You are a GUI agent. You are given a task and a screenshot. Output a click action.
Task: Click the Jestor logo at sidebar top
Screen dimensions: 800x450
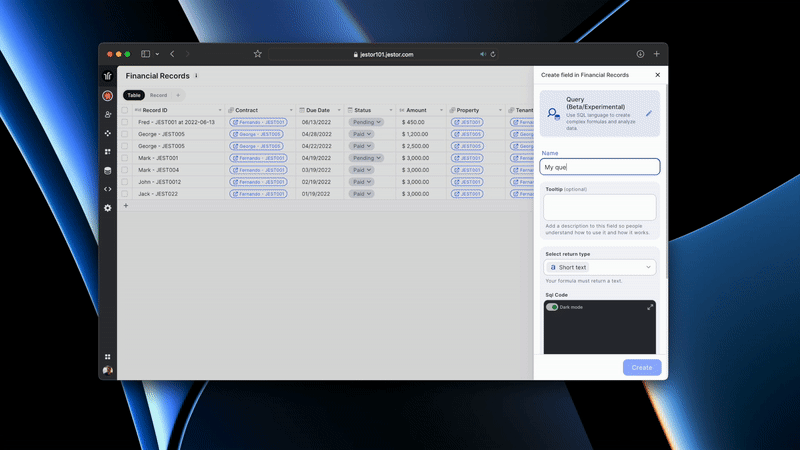108,76
